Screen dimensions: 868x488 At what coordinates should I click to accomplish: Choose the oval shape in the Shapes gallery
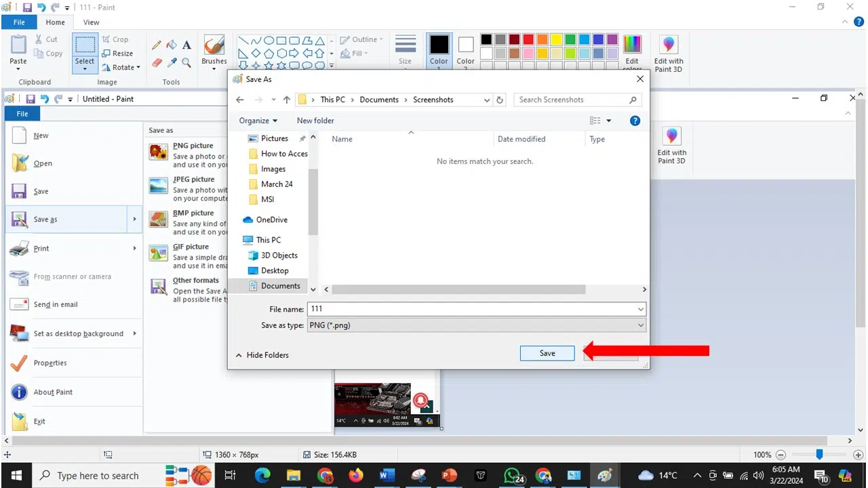tap(269, 41)
